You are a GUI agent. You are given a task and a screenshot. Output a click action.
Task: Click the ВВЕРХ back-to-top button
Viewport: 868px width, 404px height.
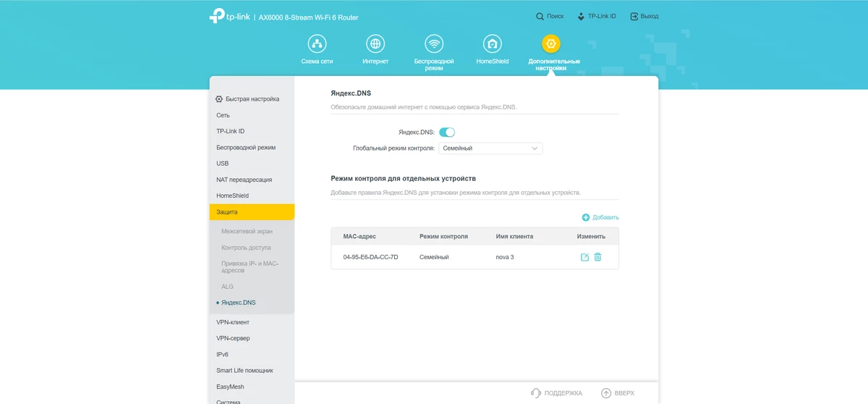[617, 393]
